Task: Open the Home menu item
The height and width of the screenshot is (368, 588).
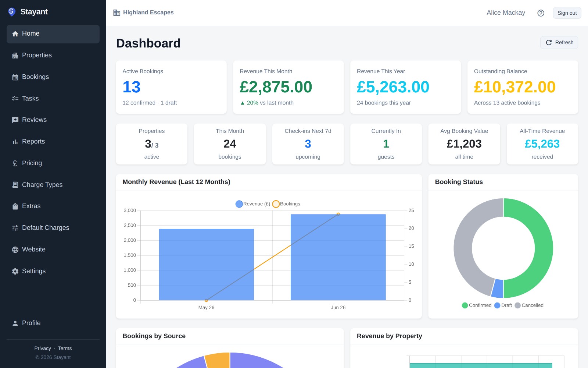Action: pyautogui.click(x=53, y=34)
